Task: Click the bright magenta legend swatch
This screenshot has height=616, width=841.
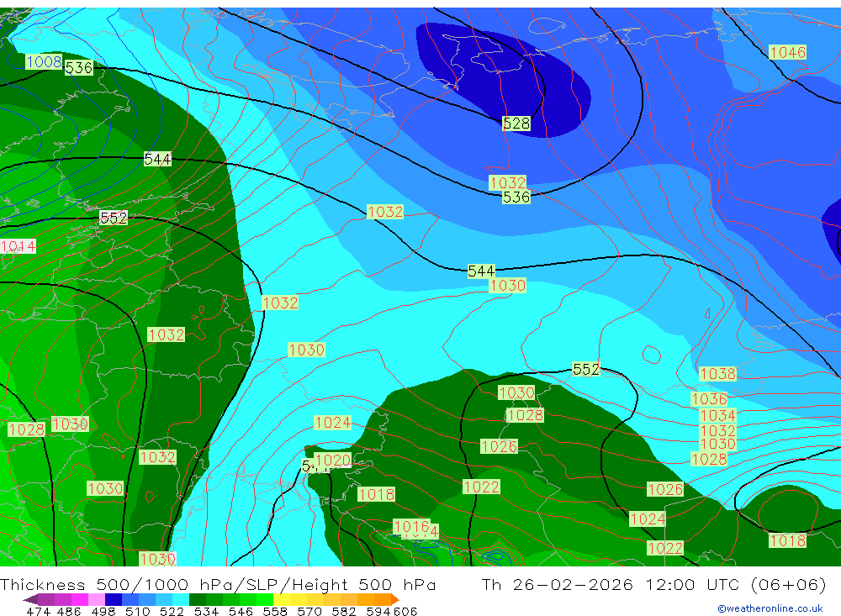Action: pyautogui.click(x=80, y=599)
